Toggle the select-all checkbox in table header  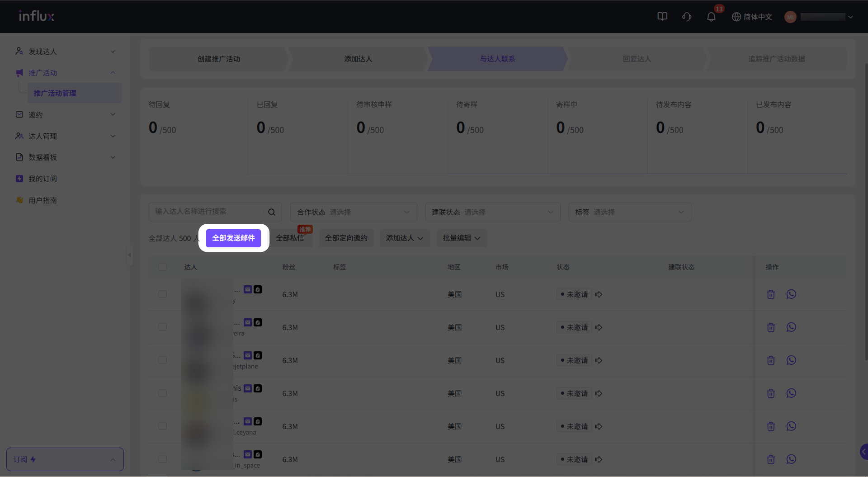click(x=163, y=267)
